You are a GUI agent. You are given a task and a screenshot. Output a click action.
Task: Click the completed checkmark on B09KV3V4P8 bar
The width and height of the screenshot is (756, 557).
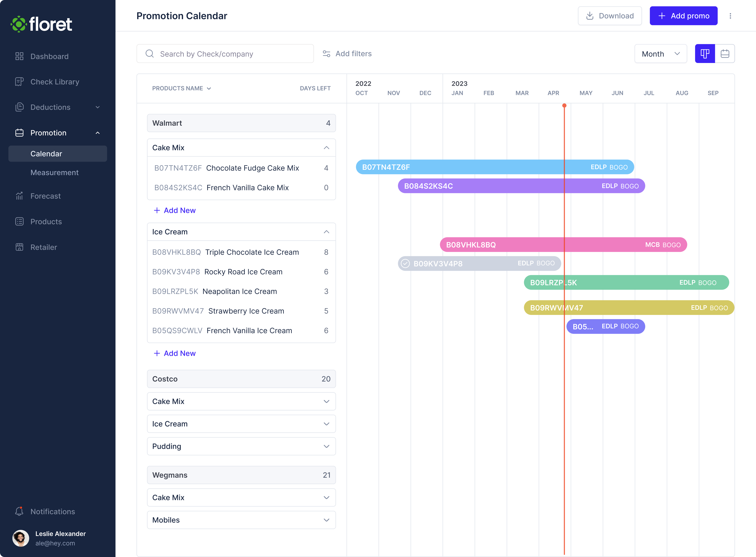point(405,263)
